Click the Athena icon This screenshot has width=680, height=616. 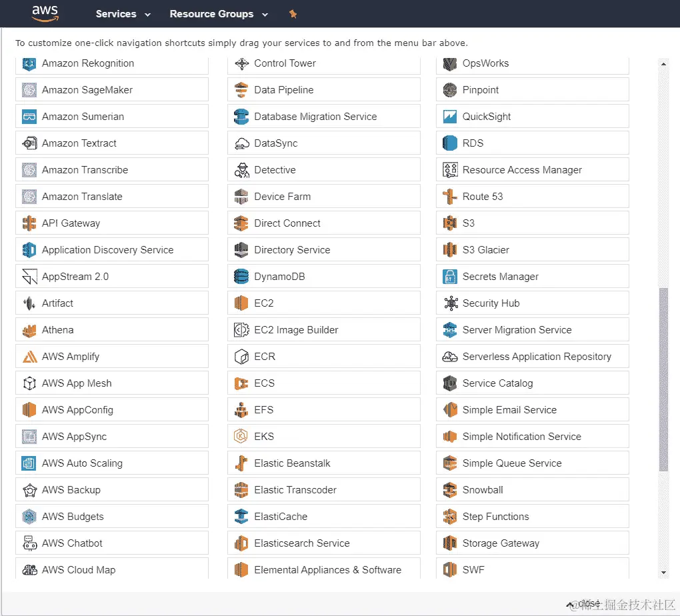tap(29, 330)
